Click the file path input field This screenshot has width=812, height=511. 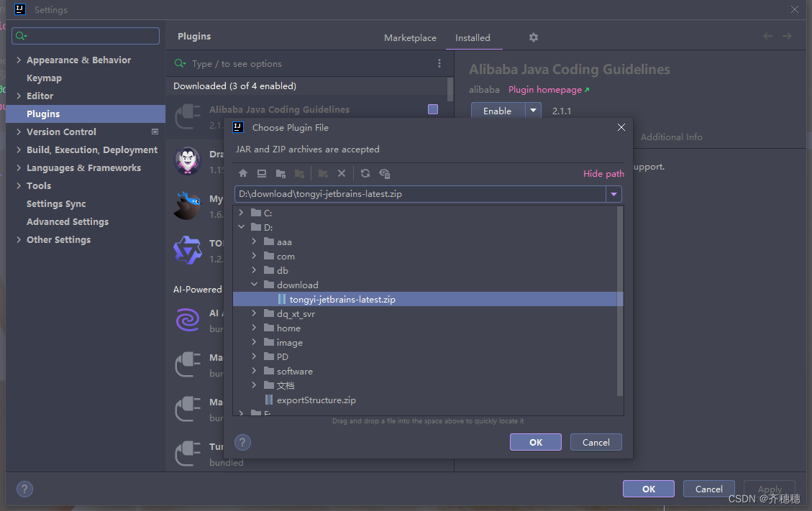coord(420,194)
